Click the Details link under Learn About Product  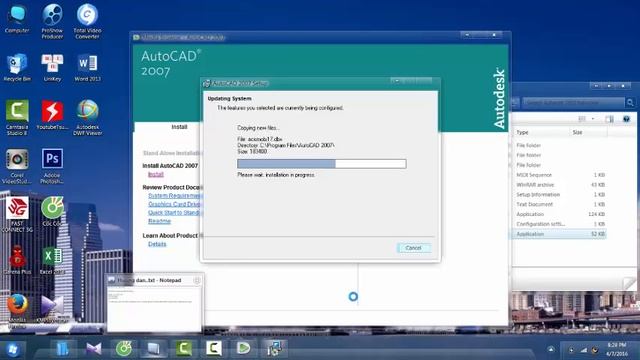coord(157,244)
